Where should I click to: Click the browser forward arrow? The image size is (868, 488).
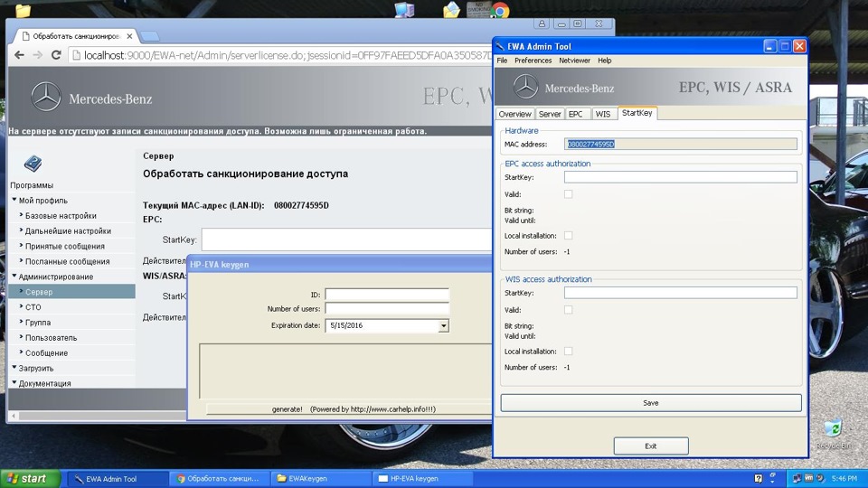[x=38, y=55]
